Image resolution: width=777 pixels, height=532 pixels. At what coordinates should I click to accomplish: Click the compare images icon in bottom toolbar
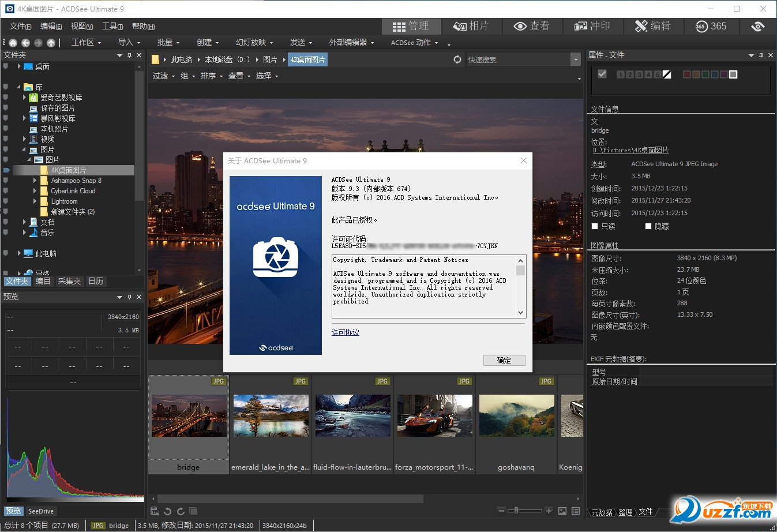pos(193,511)
